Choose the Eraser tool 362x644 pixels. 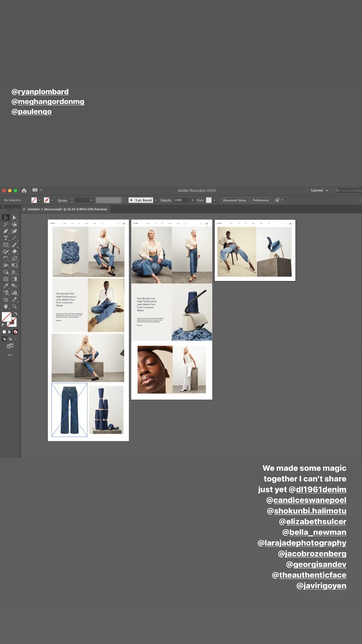click(x=14, y=252)
